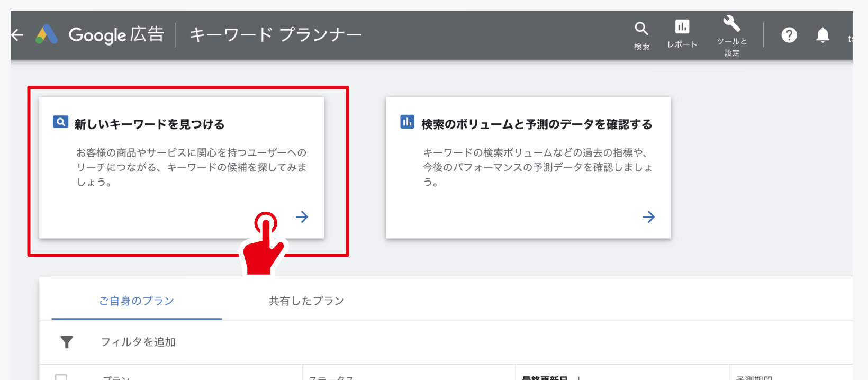
Task: Click arrow on 検索のボリュームと予測のデータ card
Action: [x=648, y=216]
